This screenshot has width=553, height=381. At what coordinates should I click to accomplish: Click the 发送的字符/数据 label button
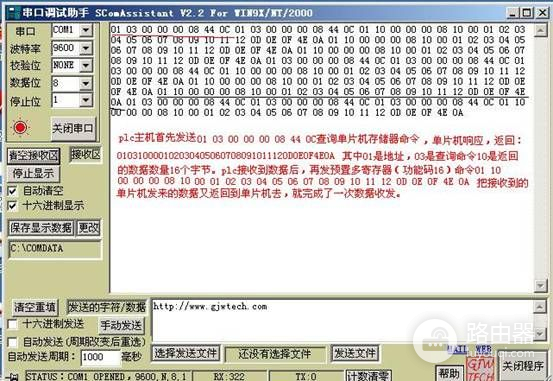click(x=107, y=307)
